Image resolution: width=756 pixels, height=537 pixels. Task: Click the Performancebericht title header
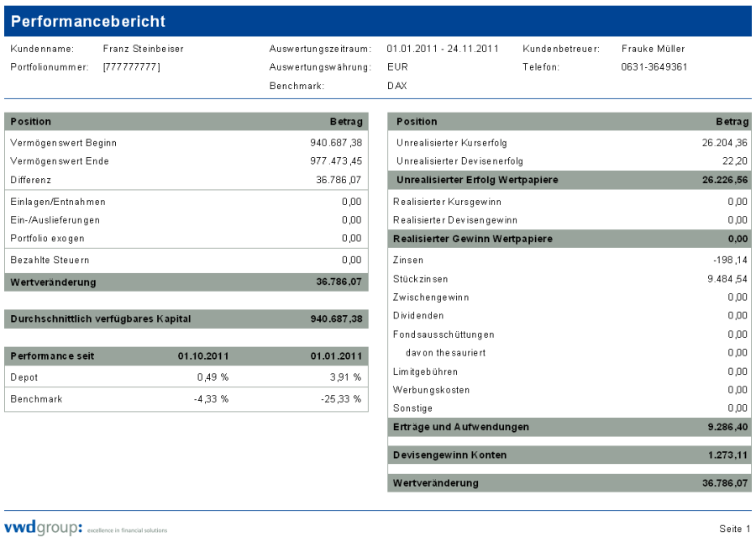(88, 22)
